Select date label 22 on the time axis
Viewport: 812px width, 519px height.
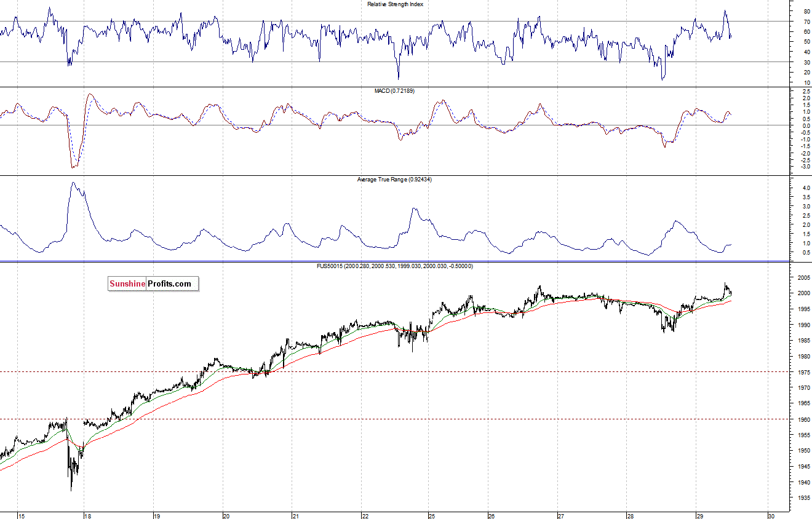pyautogui.click(x=365, y=515)
